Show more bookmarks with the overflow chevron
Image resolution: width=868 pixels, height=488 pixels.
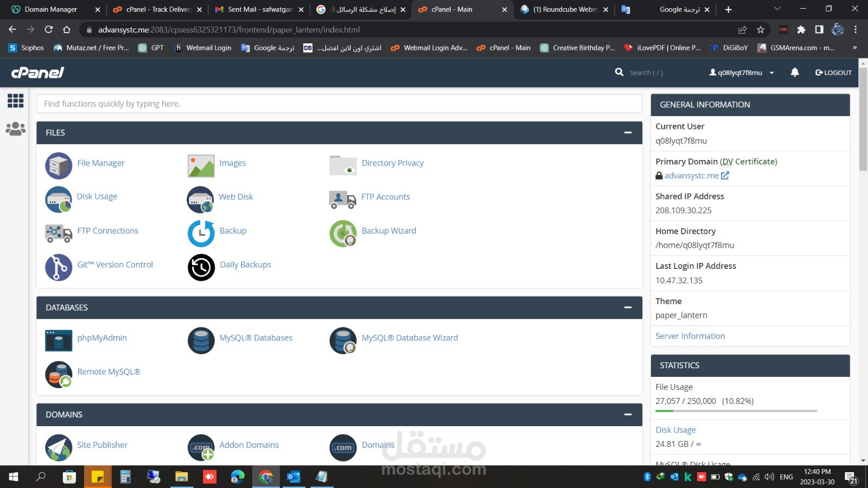click(x=855, y=48)
